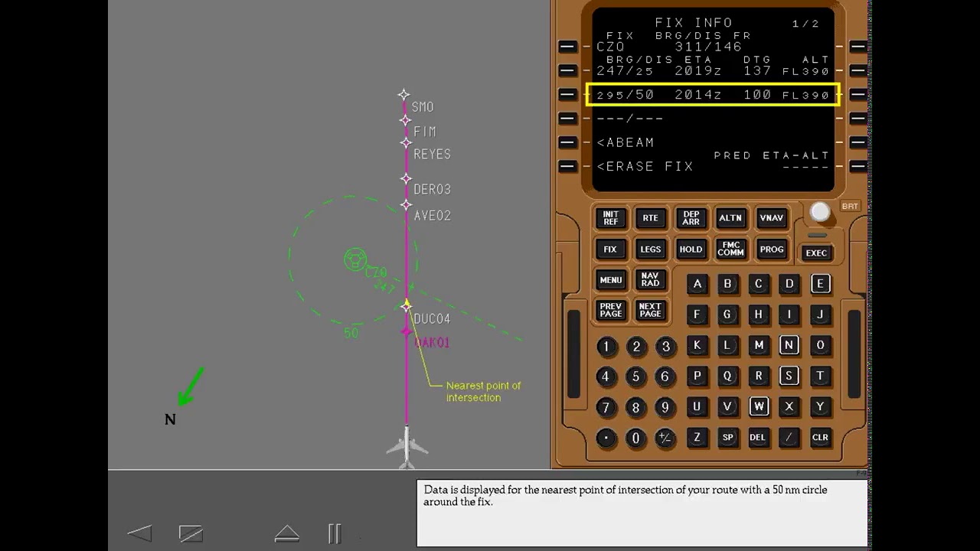This screenshot has height=551, width=980.
Task: Tap the number 7 key
Action: tap(606, 407)
